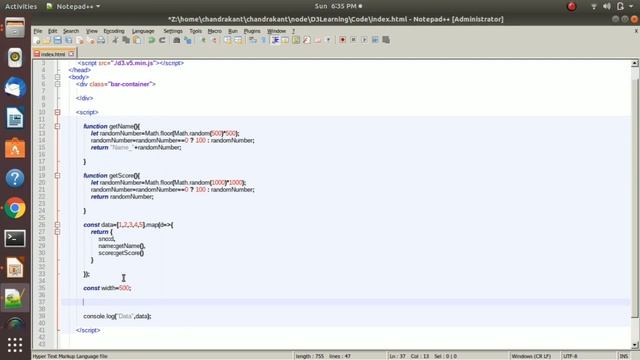Click the Stop Recording macro icon
This screenshot has height=360, width=640.
[353, 40]
